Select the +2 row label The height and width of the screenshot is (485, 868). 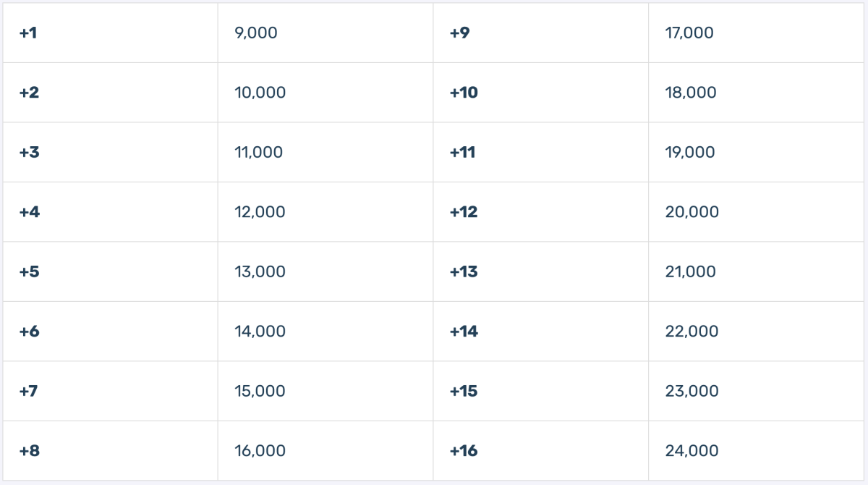pyautogui.click(x=110, y=93)
